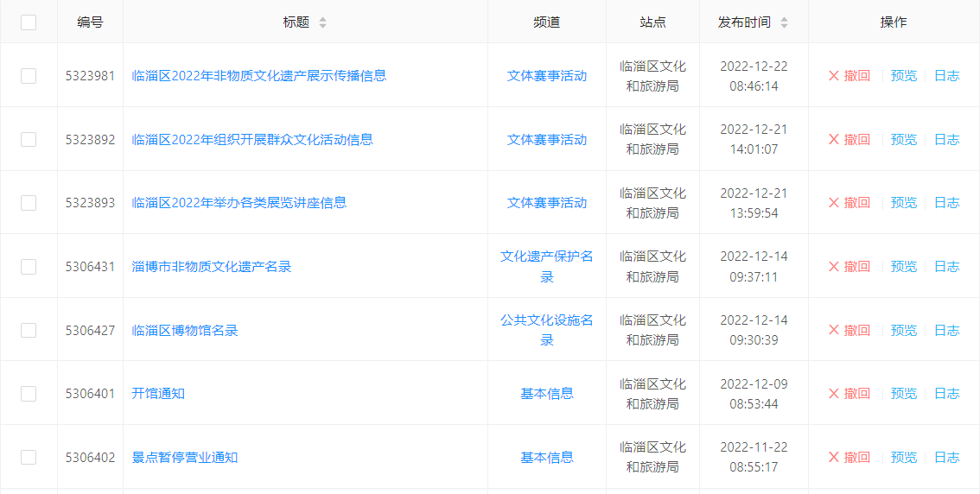The image size is (980, 494).
Task: Click the 撤回 X icon for row 5306431
Action: (x=834, y=267)
